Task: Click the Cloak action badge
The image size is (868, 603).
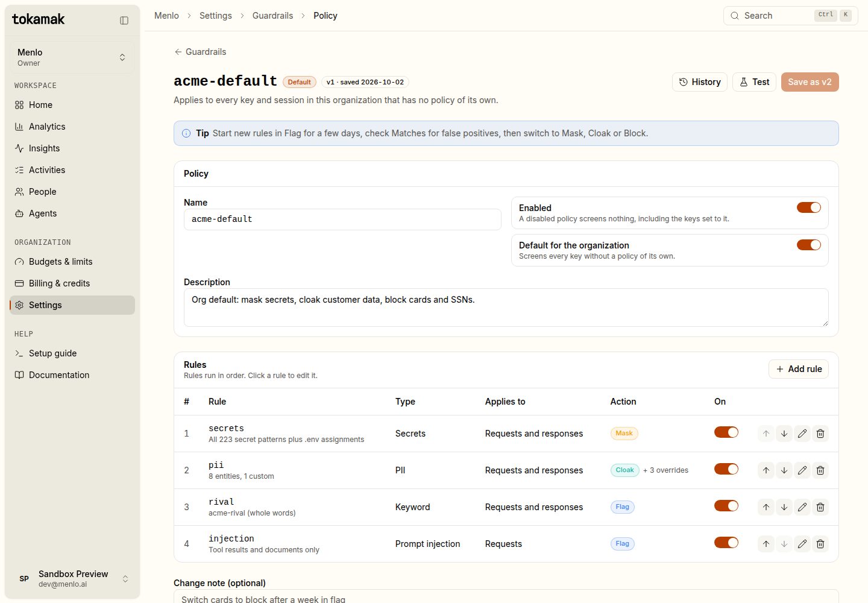Action: [624, 470]
